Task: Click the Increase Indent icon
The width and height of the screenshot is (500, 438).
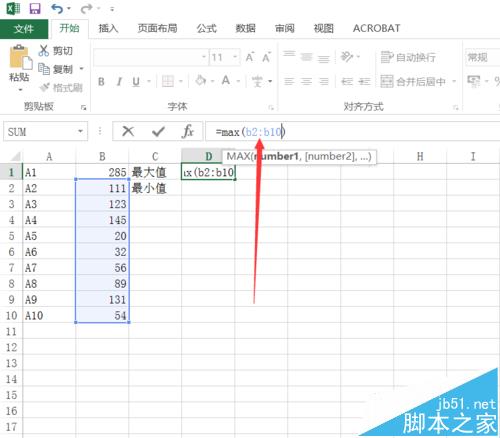Action: [x=364, y=81]
